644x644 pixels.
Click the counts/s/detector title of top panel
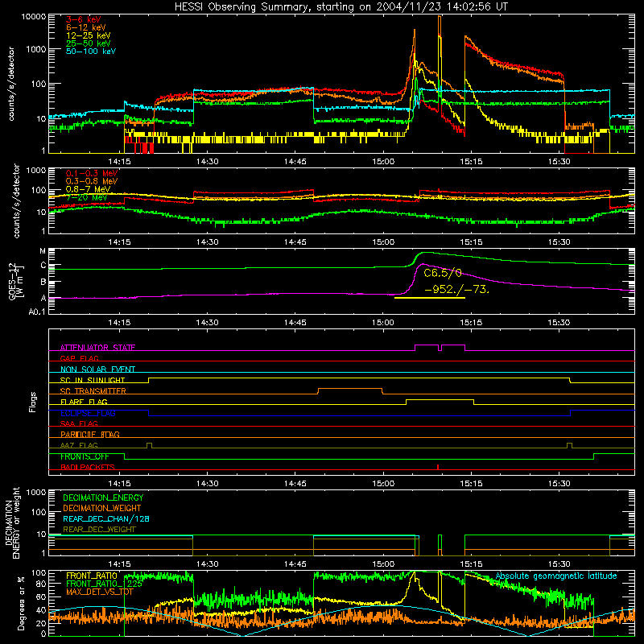point(11,84)
